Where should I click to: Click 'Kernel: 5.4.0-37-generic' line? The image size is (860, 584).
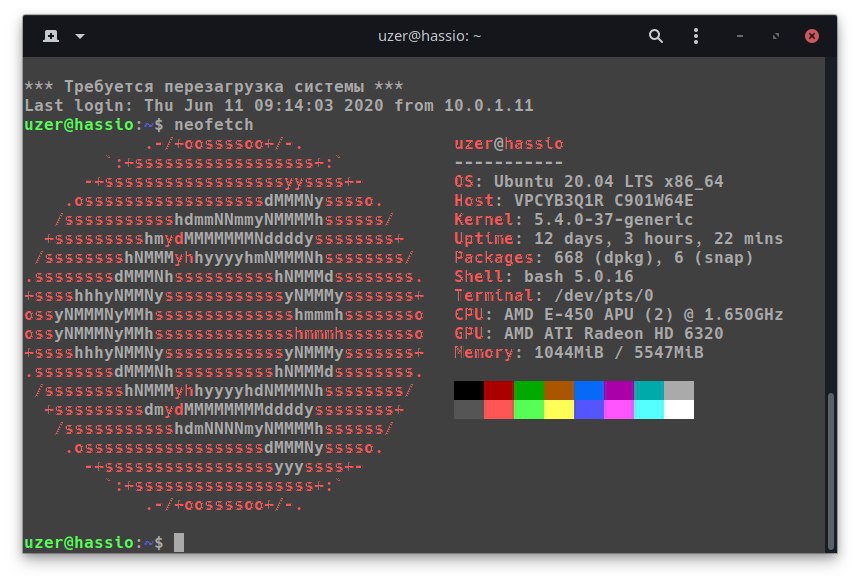pos(574,219)
